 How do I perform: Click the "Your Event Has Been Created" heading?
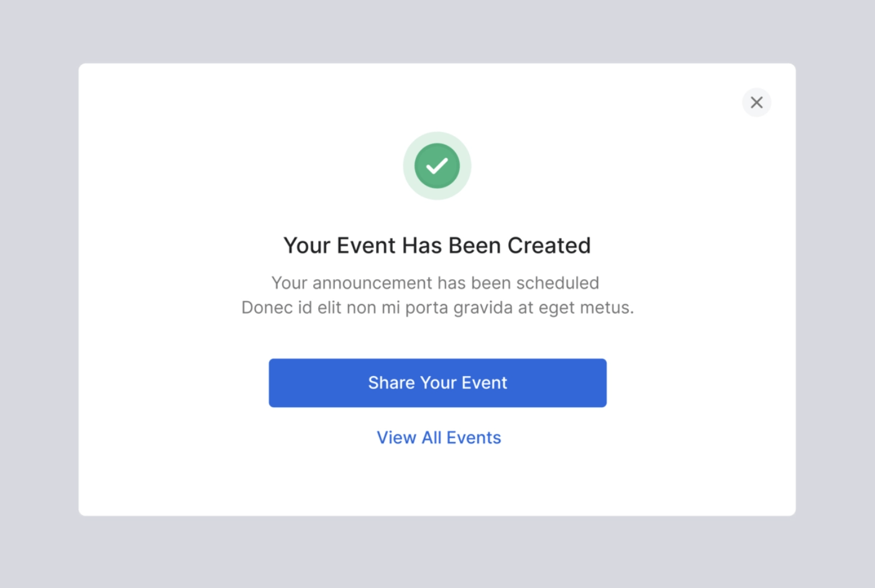pos(437,246)
